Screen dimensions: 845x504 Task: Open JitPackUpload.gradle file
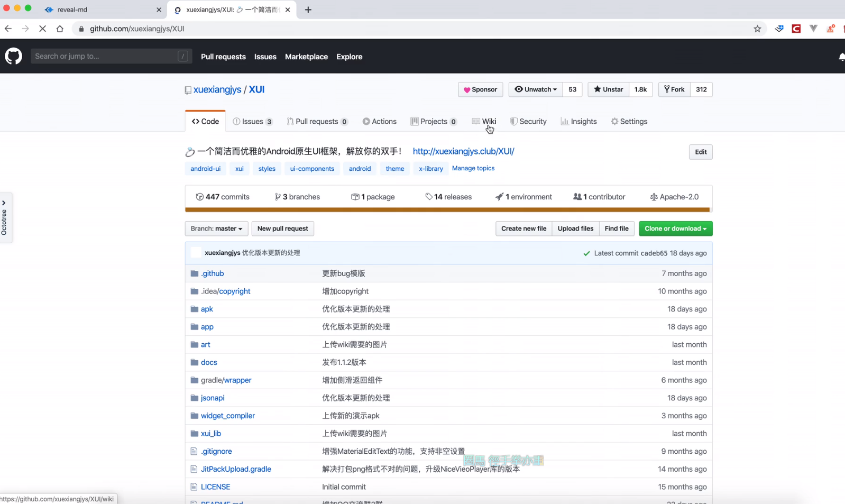[x=236, y=469]
